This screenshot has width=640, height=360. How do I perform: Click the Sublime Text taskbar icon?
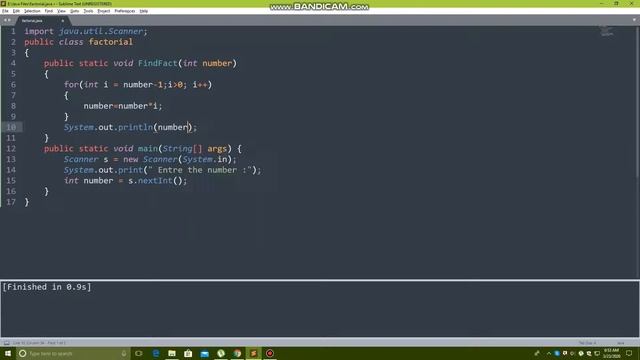pos(253,353)
